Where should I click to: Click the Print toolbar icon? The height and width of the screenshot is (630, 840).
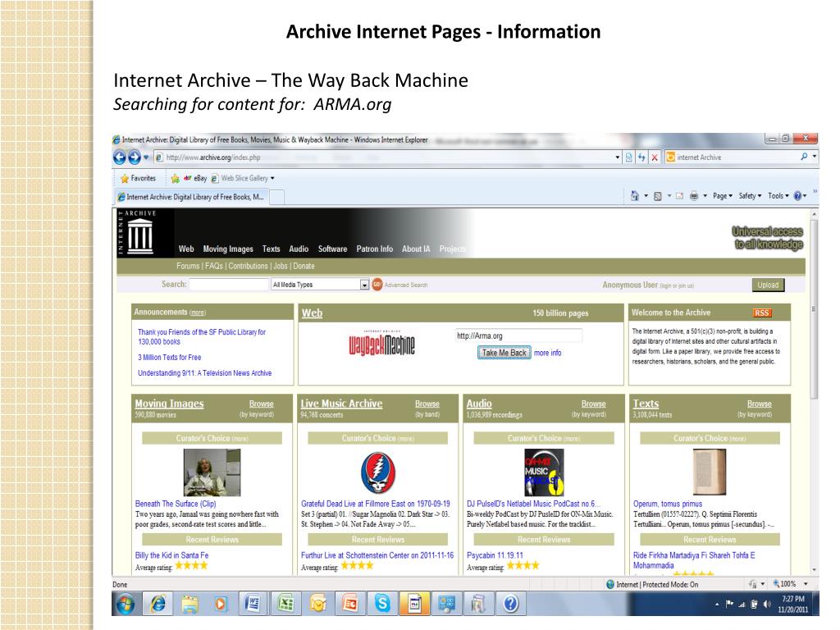(694, 196)
